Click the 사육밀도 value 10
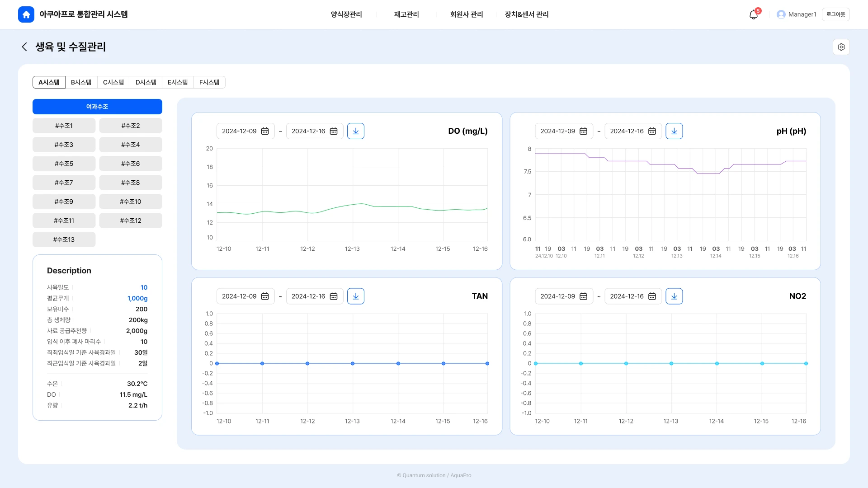 (144, 287)
